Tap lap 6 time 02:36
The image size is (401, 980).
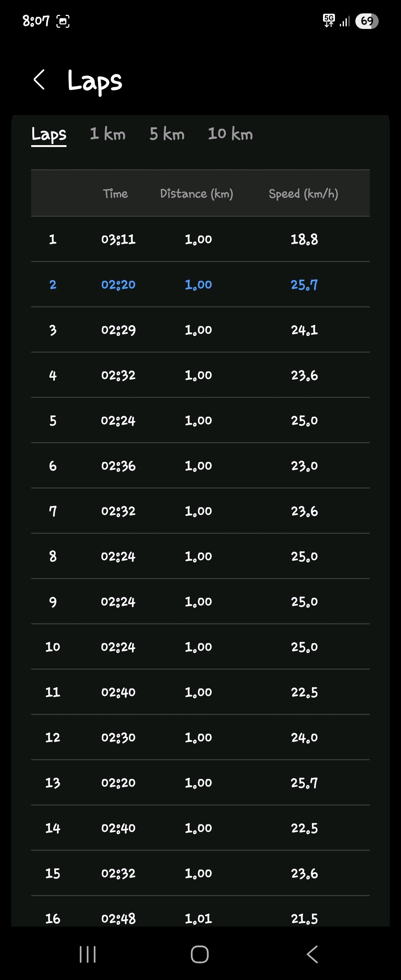click(x=118, y=465)
